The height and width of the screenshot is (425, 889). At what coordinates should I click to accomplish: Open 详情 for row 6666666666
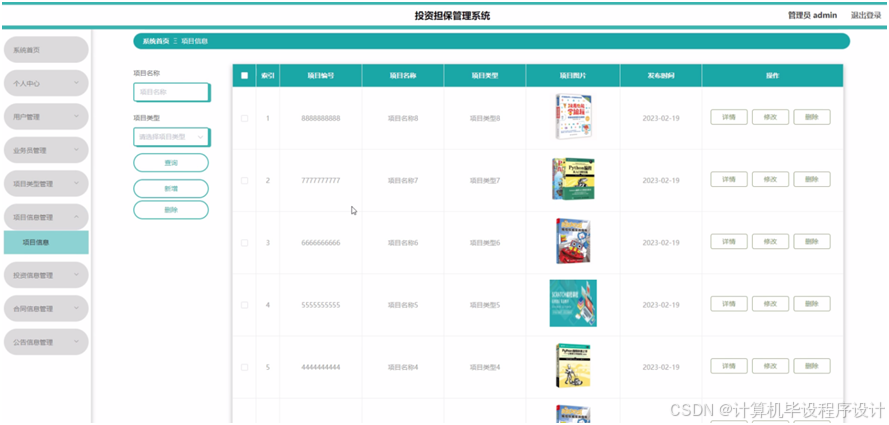pyautogui.click(x=729, y=241)
